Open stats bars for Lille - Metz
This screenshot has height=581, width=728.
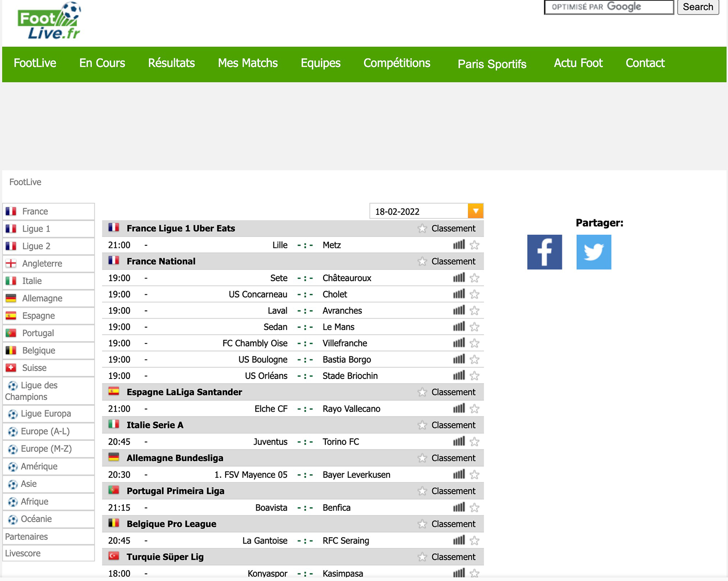(x=459, y=245)
